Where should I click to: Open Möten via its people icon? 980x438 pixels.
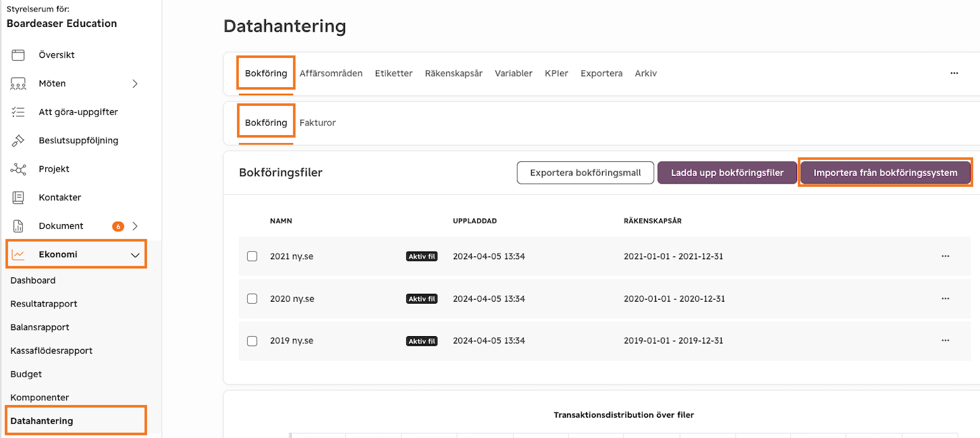coord(18,83)
